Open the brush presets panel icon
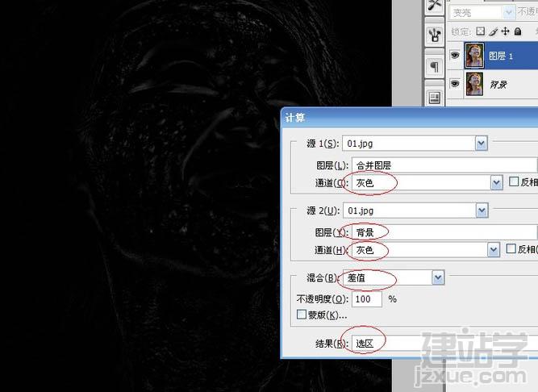This screenshot has height=392, width=538. (x=435, y=35)
